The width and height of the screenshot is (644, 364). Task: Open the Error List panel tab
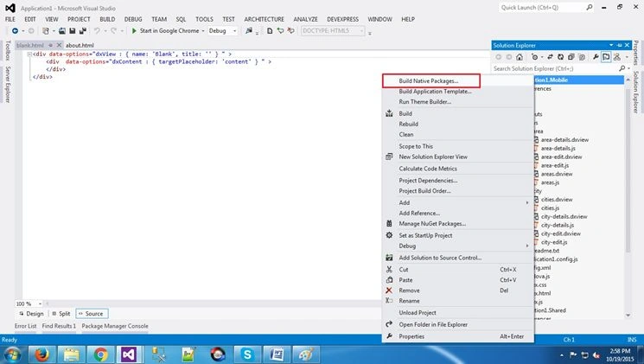(25, 326)
